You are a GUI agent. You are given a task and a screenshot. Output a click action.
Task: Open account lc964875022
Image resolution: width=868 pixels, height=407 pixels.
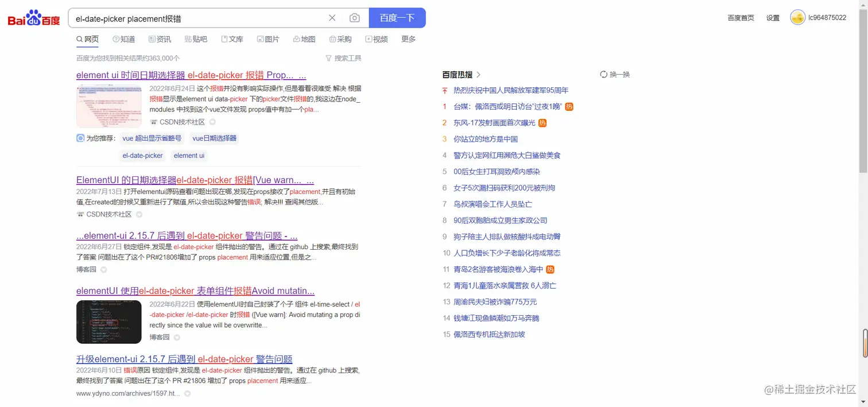point(827,18)
